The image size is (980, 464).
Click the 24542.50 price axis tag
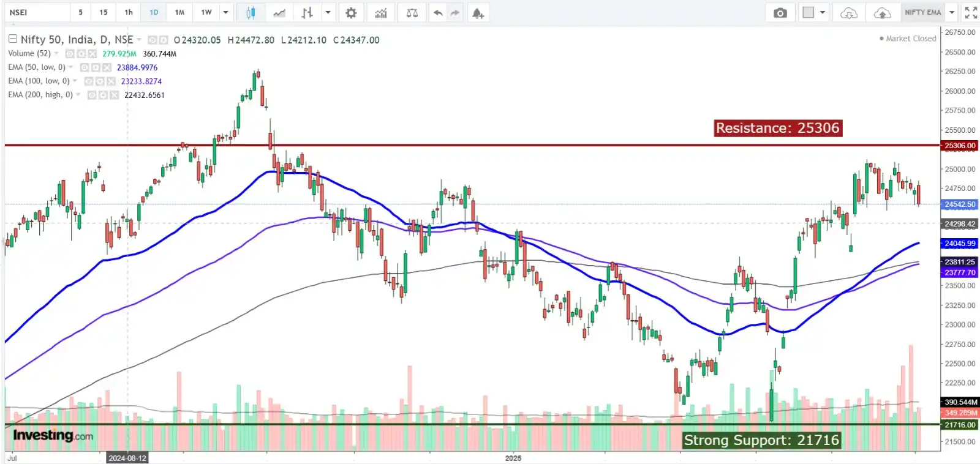[960, 204]
